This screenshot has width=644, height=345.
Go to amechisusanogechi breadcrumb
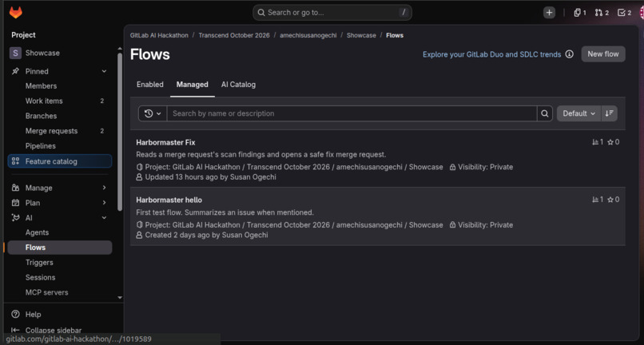[308, 35]
